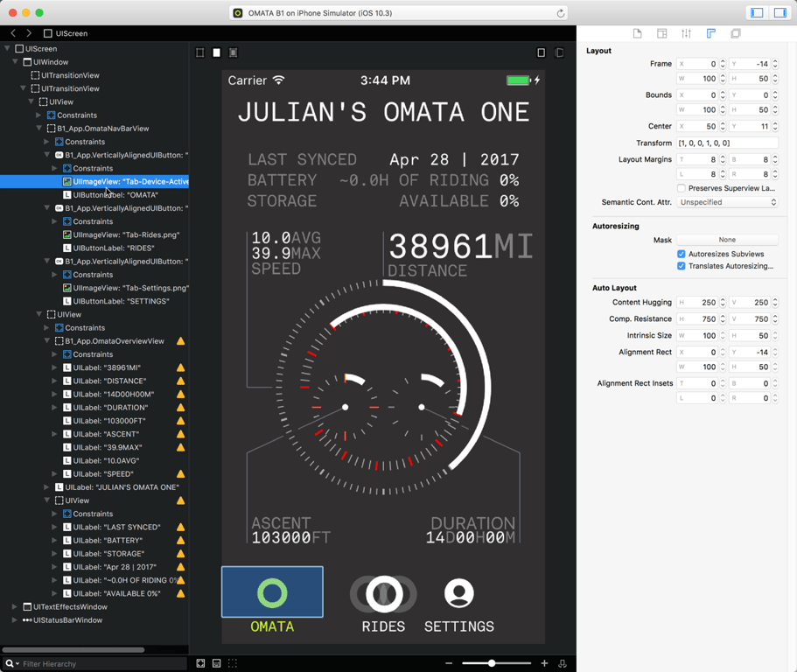Expand the UIStatusBarWindow node
The width and height of the screenshot is (797, 672).
[x=15, y=619]
